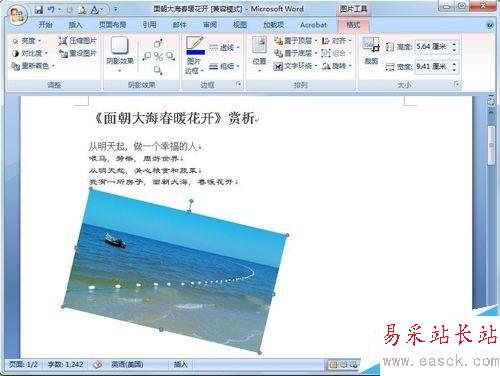Click the proofing errors status icon
The width and height of the screenshot is (500, 376).
97,364
